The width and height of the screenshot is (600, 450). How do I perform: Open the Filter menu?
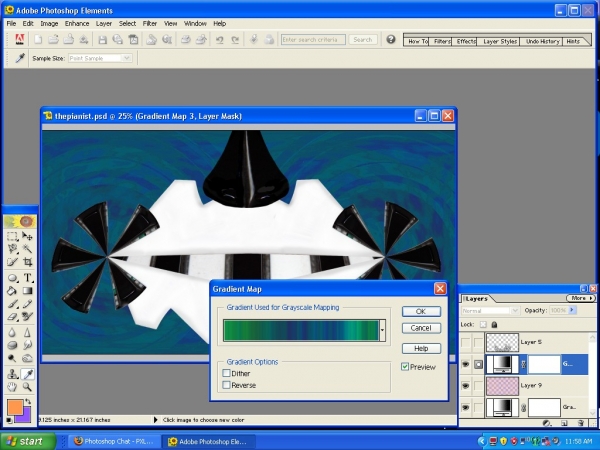click(150, 23)
